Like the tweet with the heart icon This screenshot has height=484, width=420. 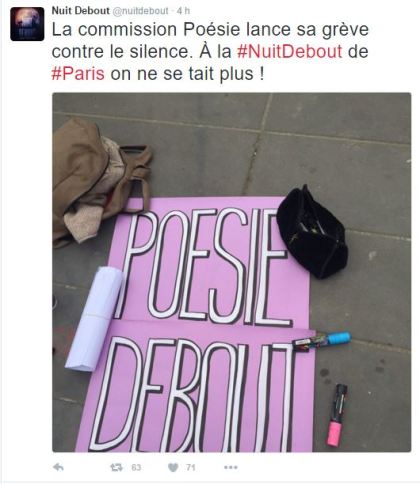[x=173, y=468]
